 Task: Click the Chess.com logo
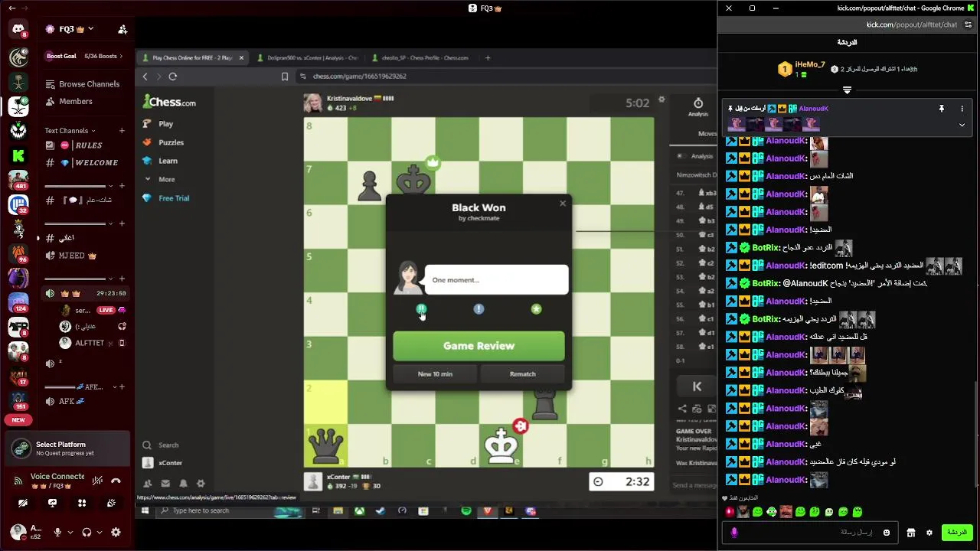[169, 102]
